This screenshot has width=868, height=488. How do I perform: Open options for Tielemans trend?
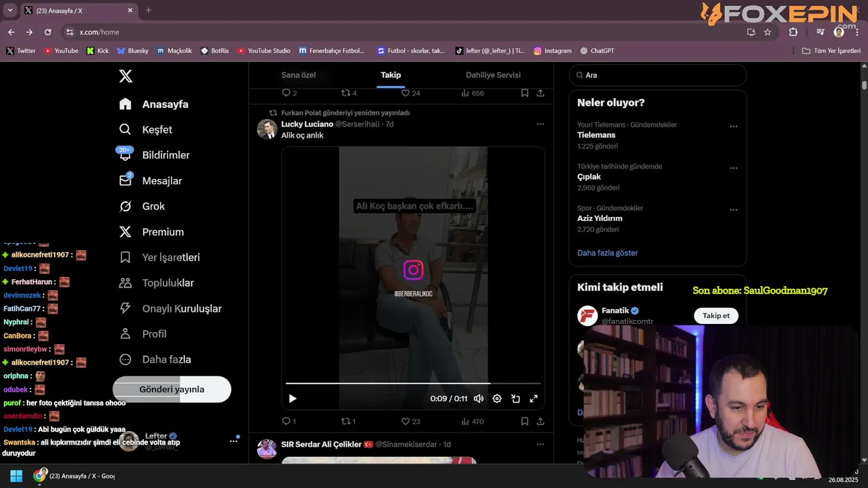[x=734, y=126]
